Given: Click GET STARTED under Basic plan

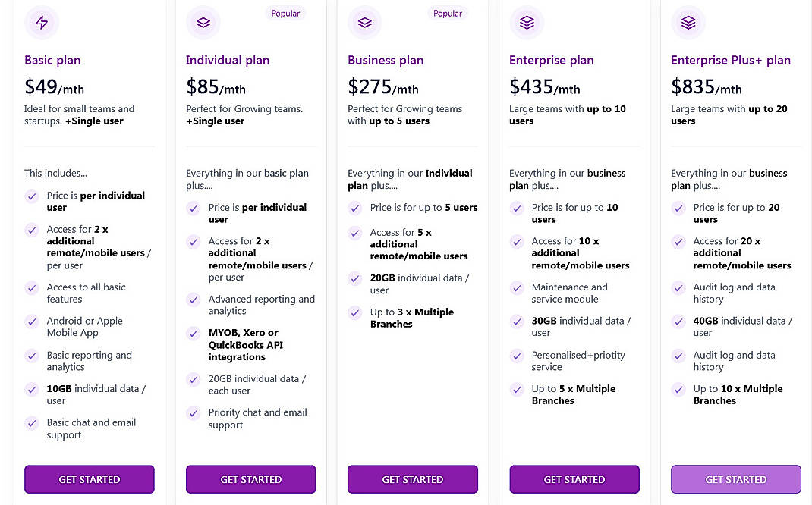Looking at the screenshot, I should [89, 479].
